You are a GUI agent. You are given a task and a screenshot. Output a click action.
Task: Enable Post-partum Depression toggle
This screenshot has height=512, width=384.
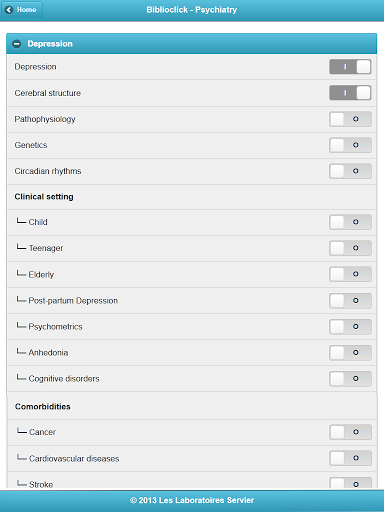[350, 301]
